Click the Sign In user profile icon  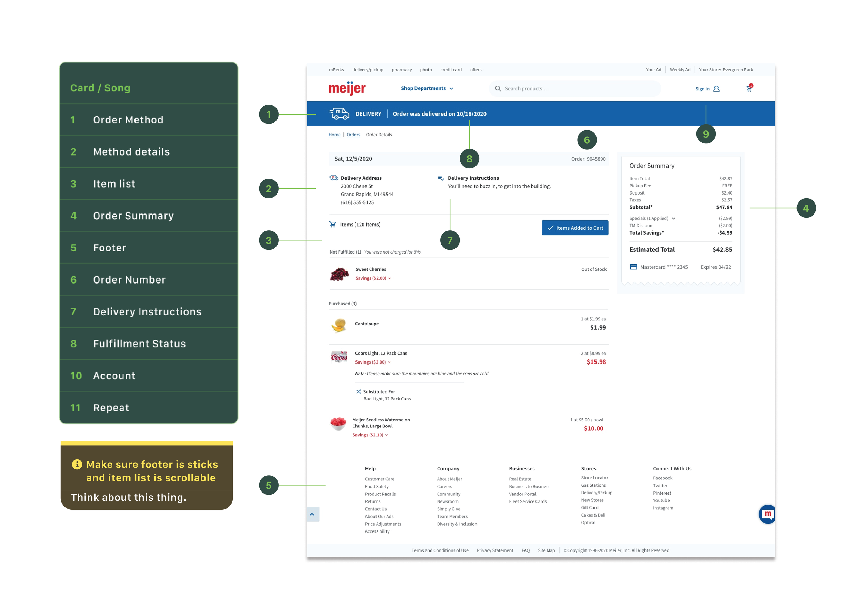click(716, 89)
